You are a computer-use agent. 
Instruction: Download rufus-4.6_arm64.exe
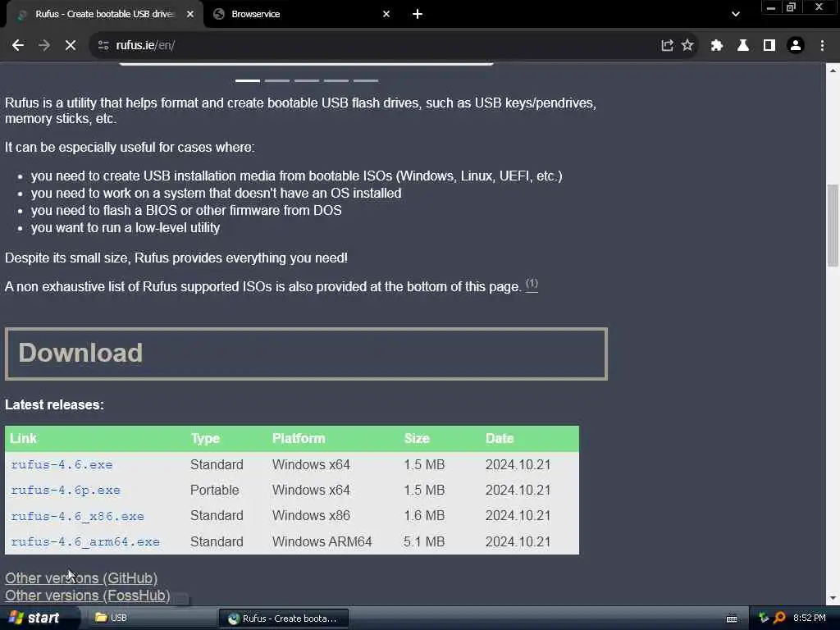click(85, 541)
